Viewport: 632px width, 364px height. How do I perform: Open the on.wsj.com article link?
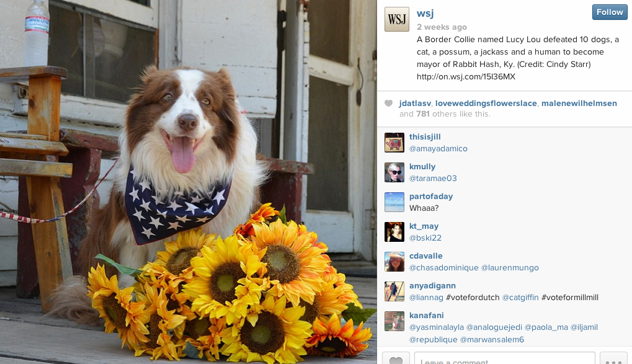click(x=466, y=77)
